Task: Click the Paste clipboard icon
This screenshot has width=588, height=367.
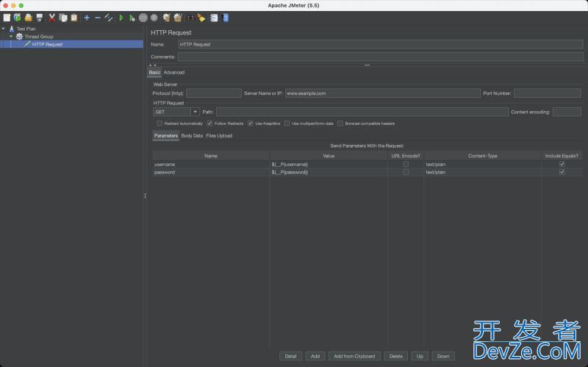Action: 74,18
